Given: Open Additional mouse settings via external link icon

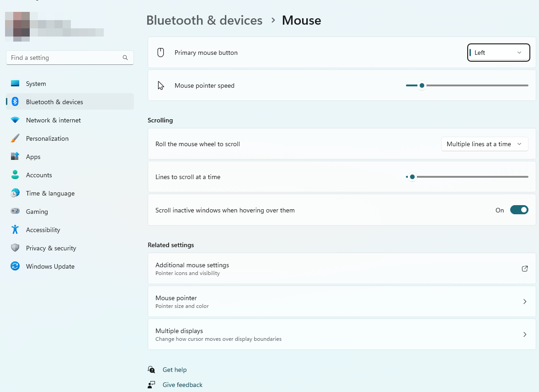Looking at the screenshot, I should point(524,269).
